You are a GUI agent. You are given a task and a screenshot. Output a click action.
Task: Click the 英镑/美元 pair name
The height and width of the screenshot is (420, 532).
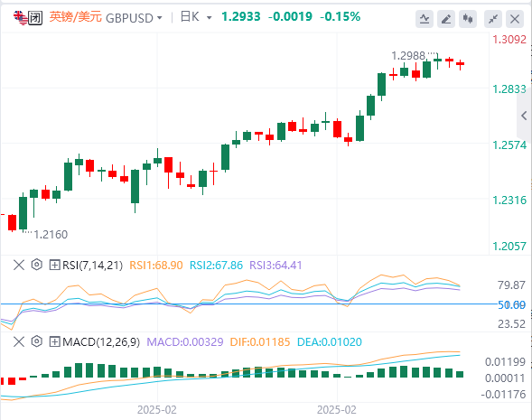pyautogui.click(x=75, y=17)
